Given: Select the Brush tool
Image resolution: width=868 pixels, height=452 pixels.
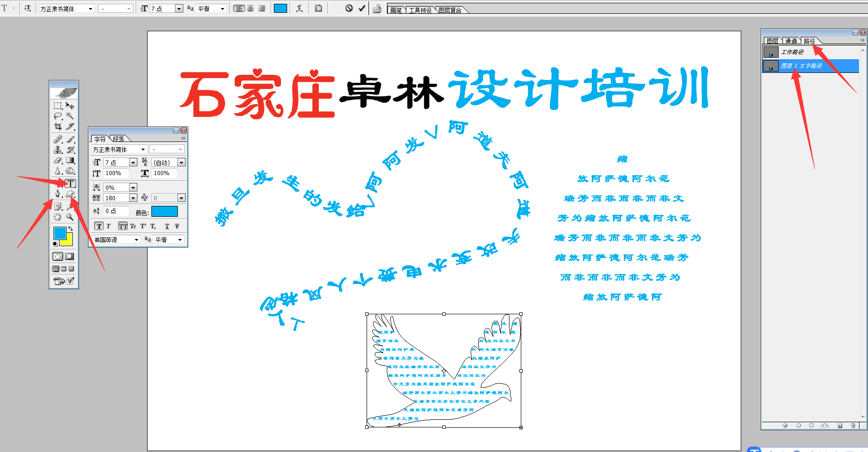Looking at the screenshot, I should point(70,139).
